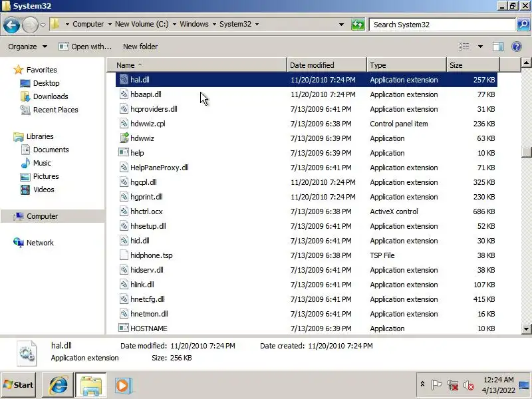
Task: Select hnetcfg.dll file
Action: (x=307, y=299)
